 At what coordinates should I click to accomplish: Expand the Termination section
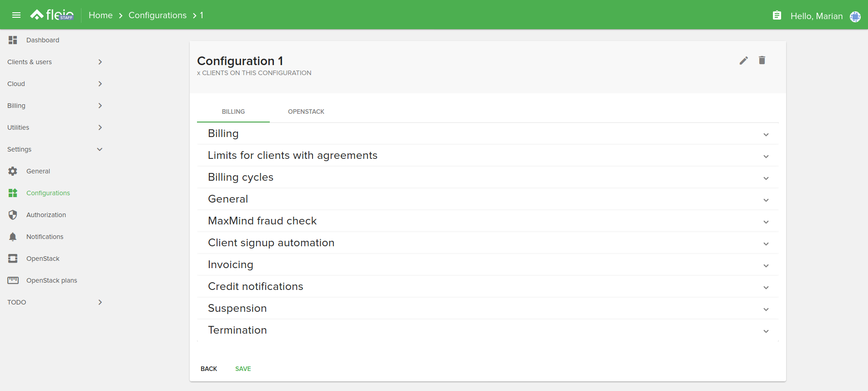(488, 330)
